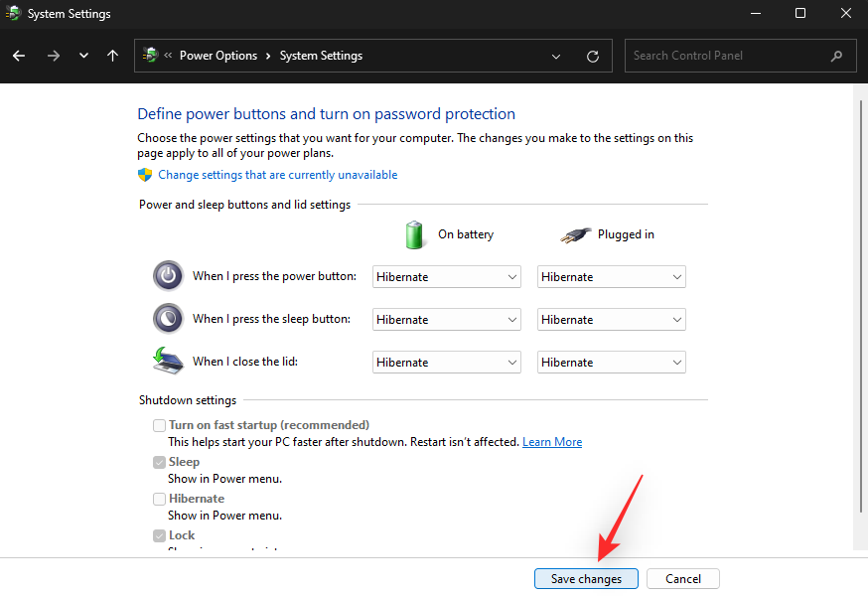
Task: Click 'Power and sleep buttons and lid settings' label
Action: point(244,205)
